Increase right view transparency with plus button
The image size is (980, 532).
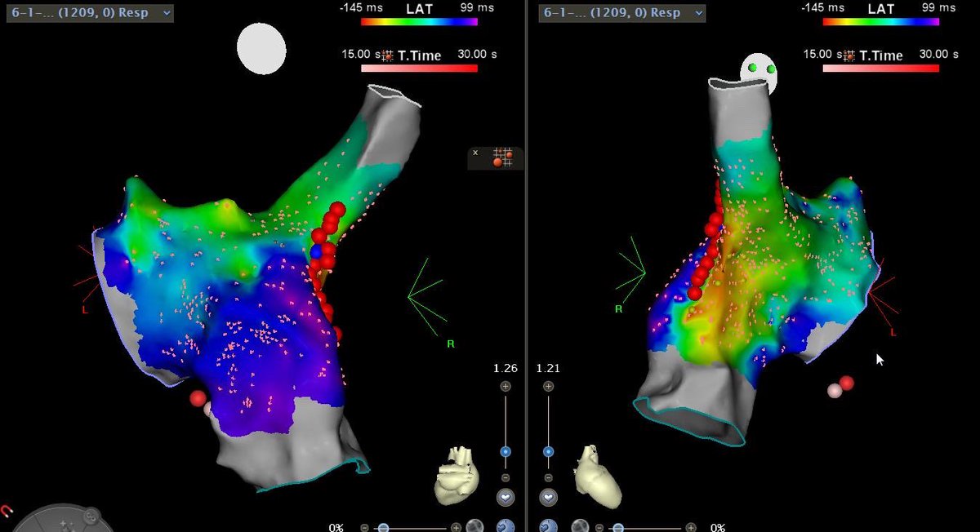(x=691, y=528)
